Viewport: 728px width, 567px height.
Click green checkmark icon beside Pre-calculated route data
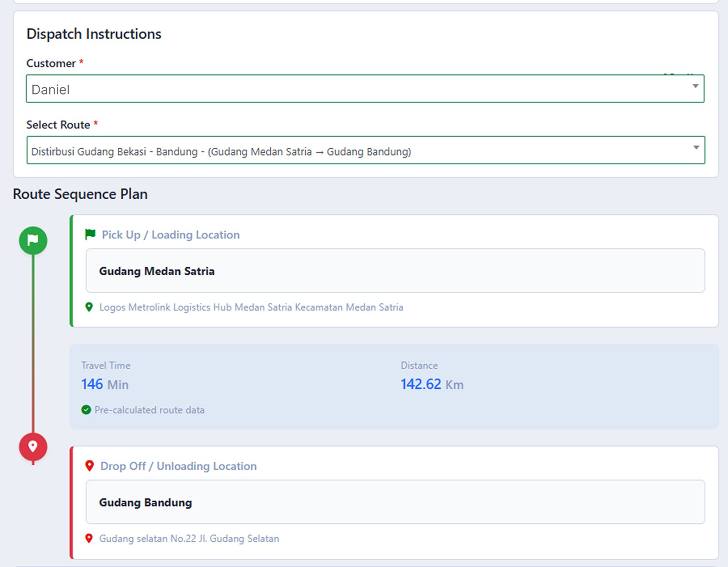pyautogui.click(x=86, y=410)
